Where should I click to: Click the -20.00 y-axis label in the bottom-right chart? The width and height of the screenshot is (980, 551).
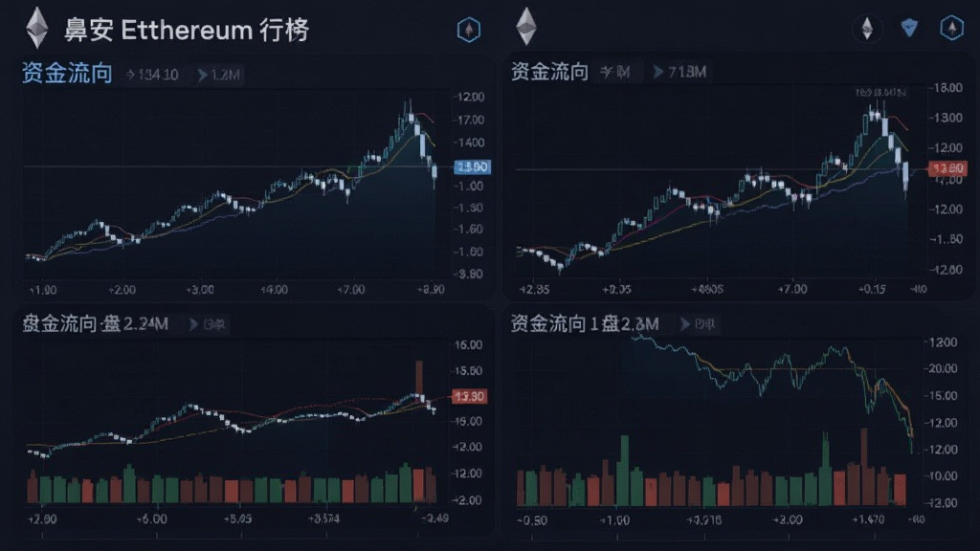coord(942,368)
